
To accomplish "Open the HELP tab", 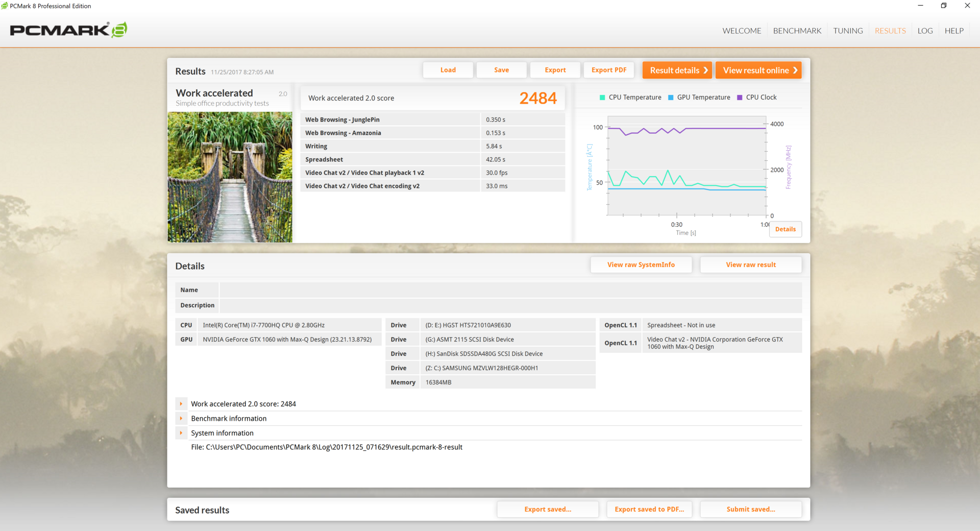I will click(954, 31).
